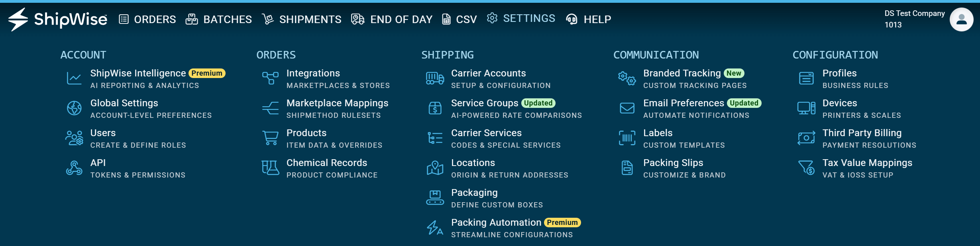Viewport: 980px width, 246px height.
Task: Click the Global Settings globe icon
Action: [x=74, y=108]
